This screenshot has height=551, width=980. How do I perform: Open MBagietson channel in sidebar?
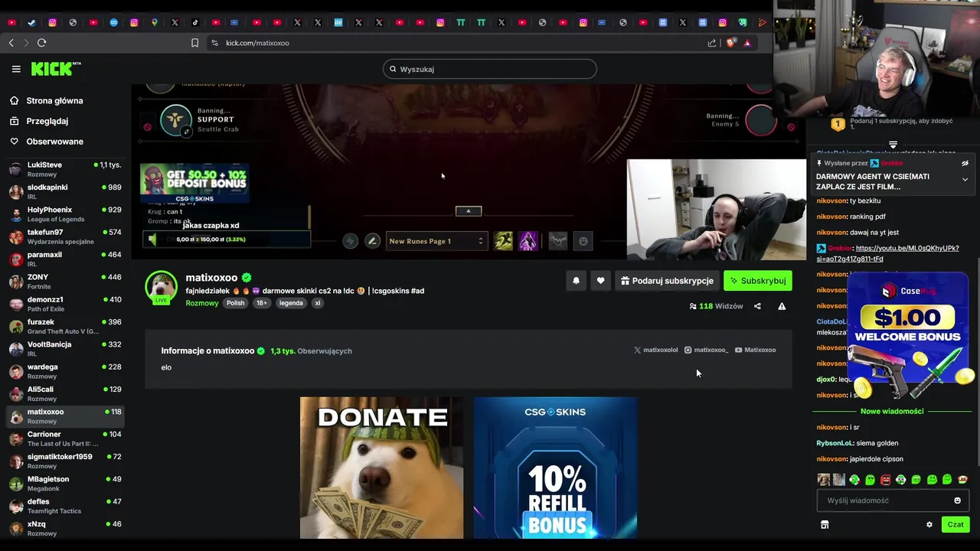pos(65,484)
